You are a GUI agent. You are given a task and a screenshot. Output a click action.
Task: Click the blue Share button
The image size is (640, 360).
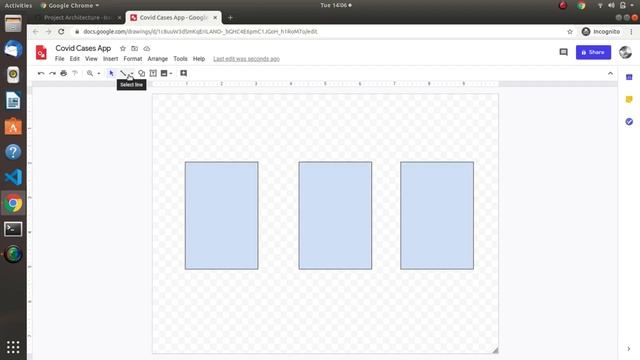click(x=593, y=52)
